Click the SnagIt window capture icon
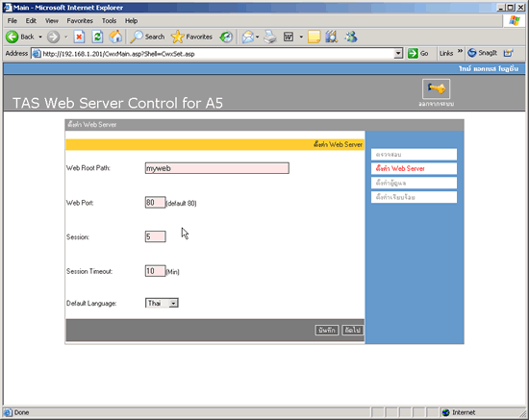 click(x=508, y=53)
